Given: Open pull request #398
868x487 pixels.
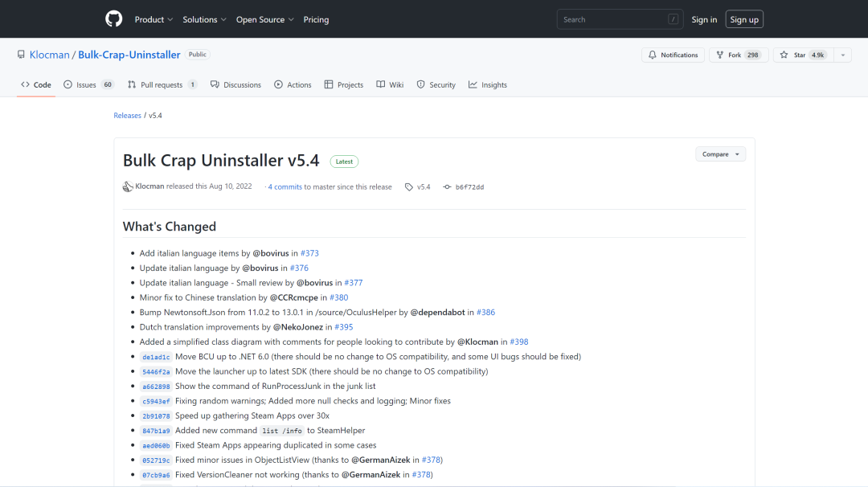Looking at the screenshot, I should tap(518, 342).
